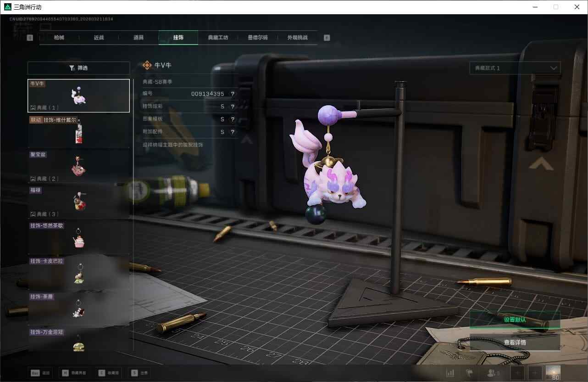This screenshot has width=588, height=382.
Task: Click the 出售 sell button
Action: click(139, 373)
